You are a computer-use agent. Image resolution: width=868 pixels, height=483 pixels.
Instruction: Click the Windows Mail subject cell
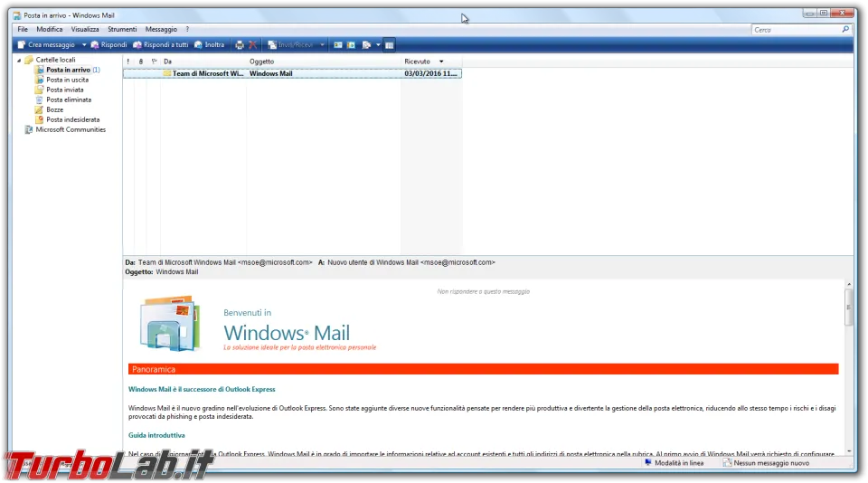(270, 73)
